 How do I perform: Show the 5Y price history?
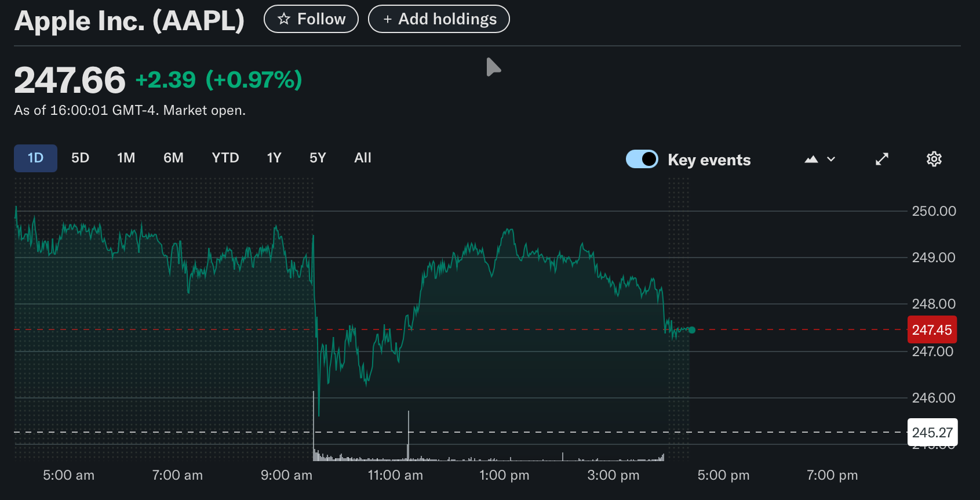point(318,158)
